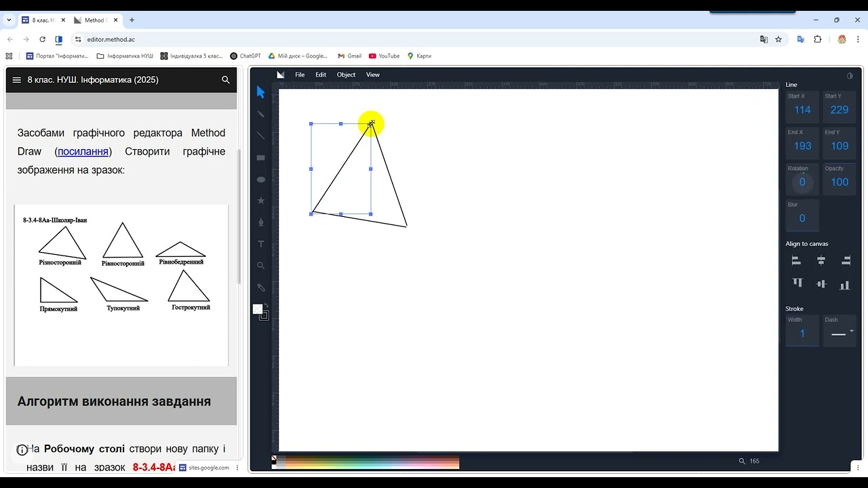Open the site search magnifier
868x488 pixels.
click(x=226, y=80)
